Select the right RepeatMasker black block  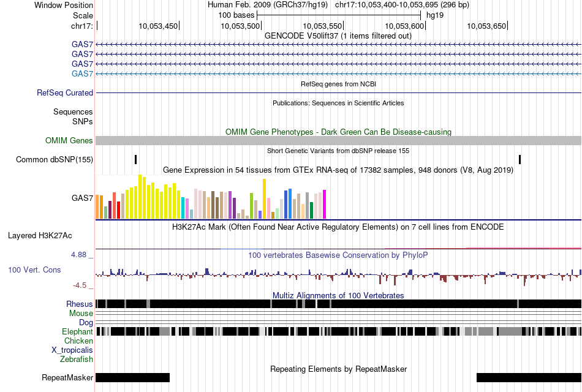coord(529,377)
